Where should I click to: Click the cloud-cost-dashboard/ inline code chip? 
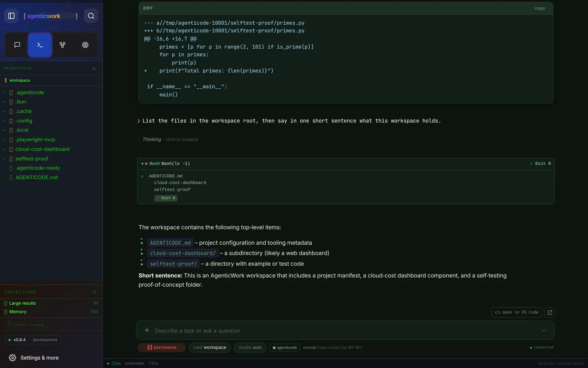(x=183, y=253)
